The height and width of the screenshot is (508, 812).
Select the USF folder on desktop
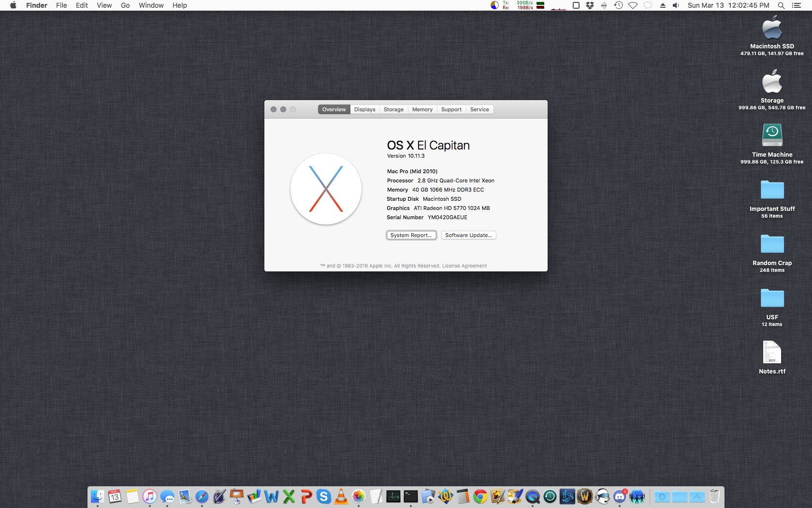[x=772, y=307]
